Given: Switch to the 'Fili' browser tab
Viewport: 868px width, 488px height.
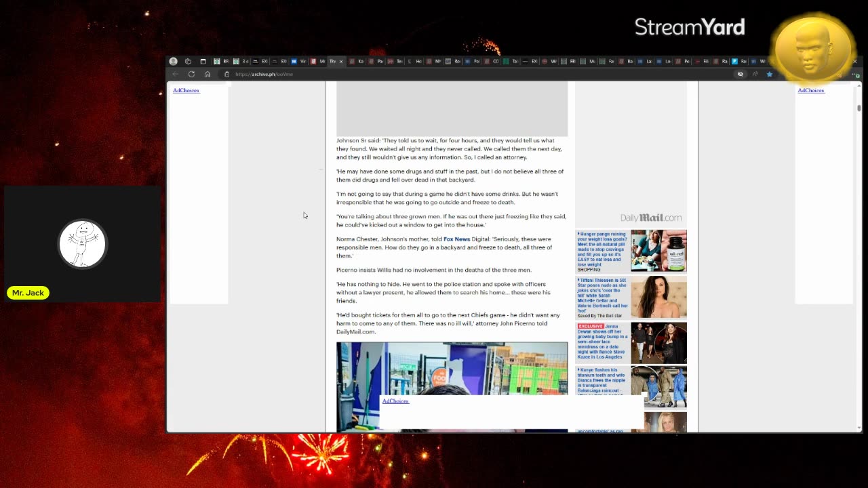Looking at the screenshot, I should click(x=701, y=61).
